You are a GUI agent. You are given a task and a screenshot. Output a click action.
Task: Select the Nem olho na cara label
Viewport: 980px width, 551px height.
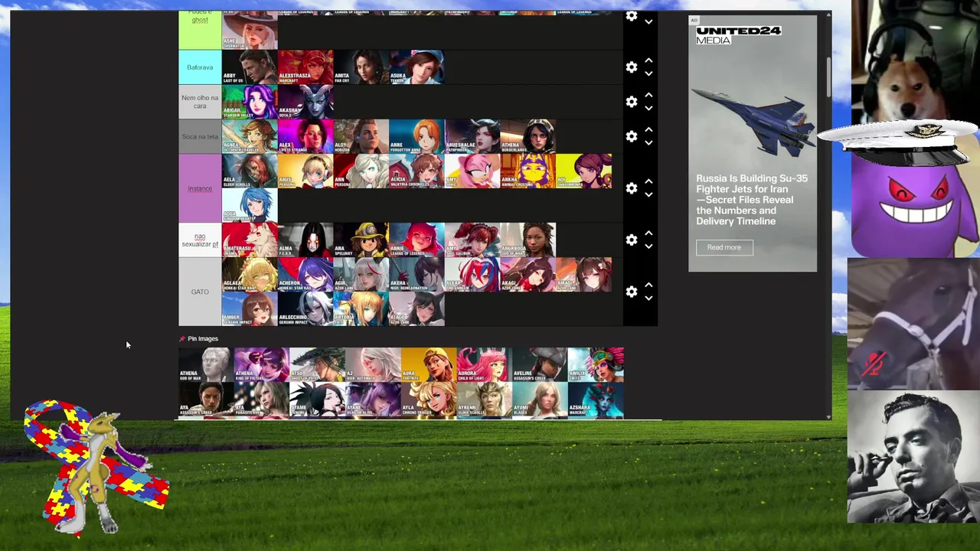coord(200,102)
